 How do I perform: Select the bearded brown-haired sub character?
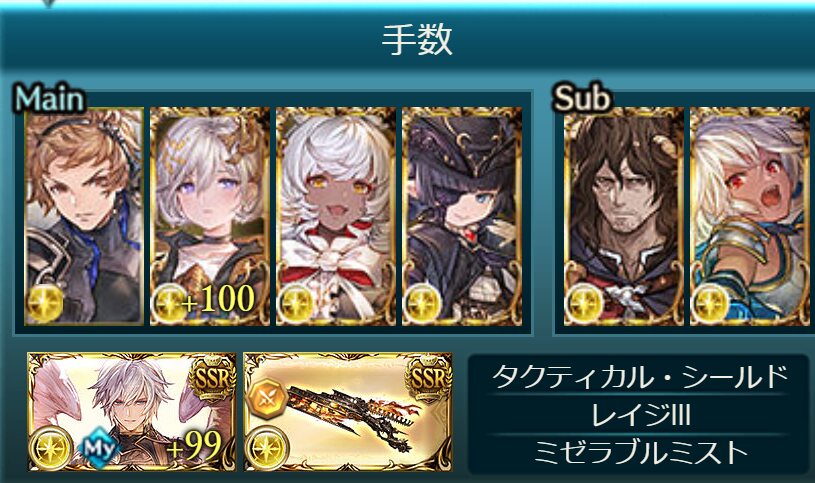[624, 216]
